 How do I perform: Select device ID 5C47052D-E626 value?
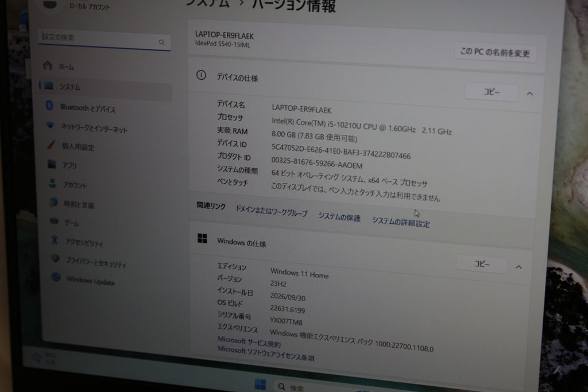[341, 152]
